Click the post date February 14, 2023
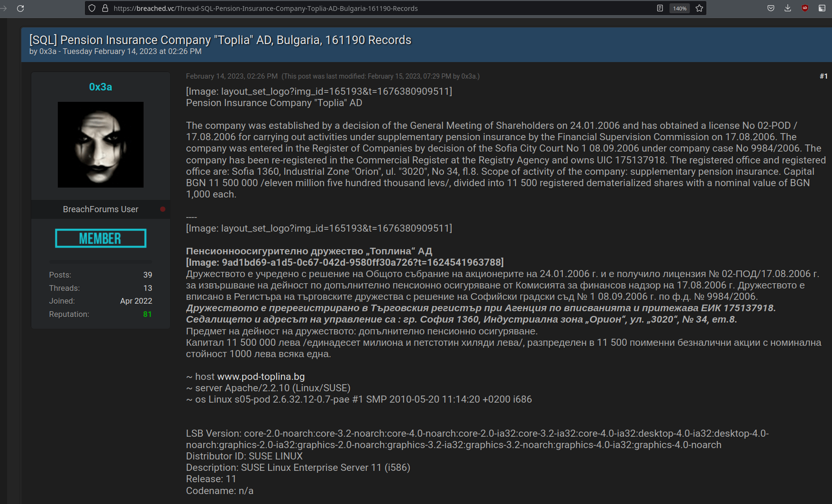Viewport: 832px width, 504px height. coord(232,76)
